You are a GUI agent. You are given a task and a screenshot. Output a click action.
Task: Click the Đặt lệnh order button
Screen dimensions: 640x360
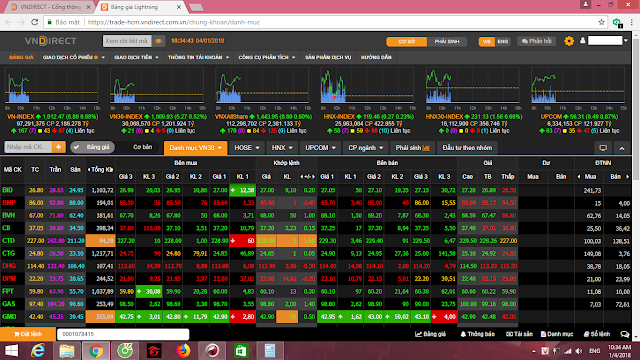point(28,334)
